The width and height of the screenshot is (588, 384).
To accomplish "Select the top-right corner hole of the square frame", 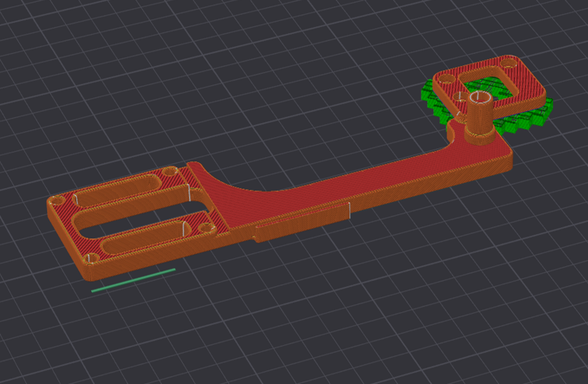I will [507, 64].
